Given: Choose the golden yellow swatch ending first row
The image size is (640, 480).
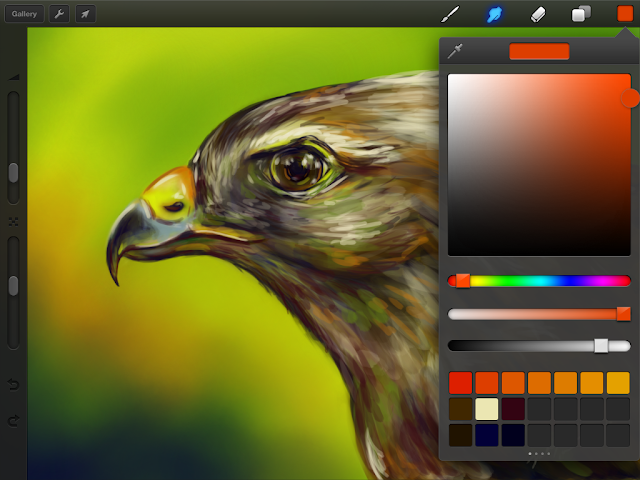Looking at the screenshot, I should [x=618, y=382].
